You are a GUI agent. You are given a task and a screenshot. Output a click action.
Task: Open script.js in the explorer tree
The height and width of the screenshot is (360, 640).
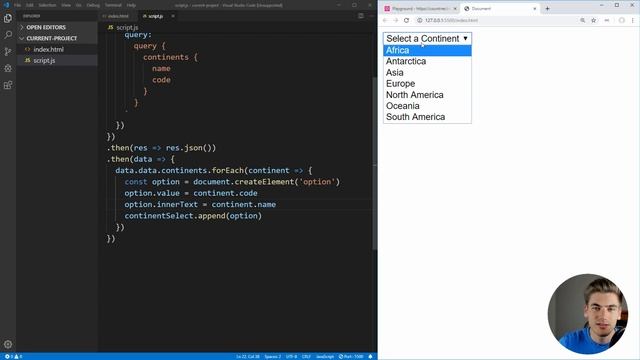[57, 60]
